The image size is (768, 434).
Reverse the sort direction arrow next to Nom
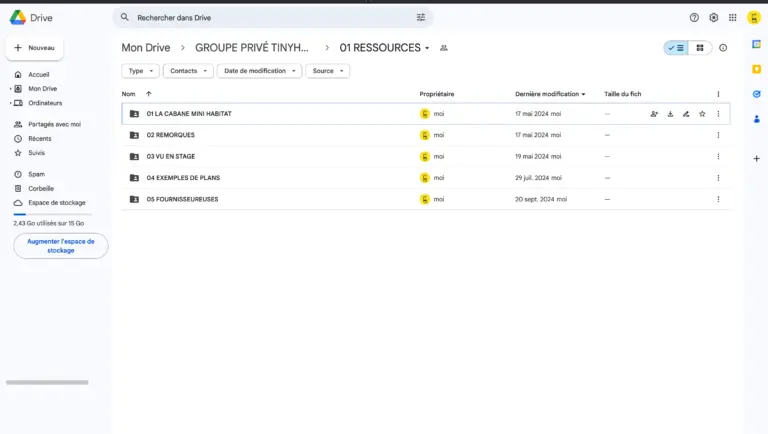point(148,94)
